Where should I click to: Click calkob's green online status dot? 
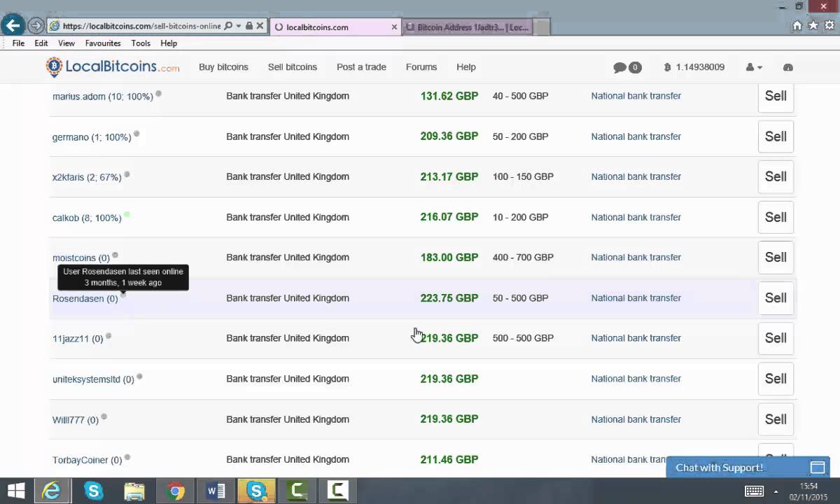point(127,215)
